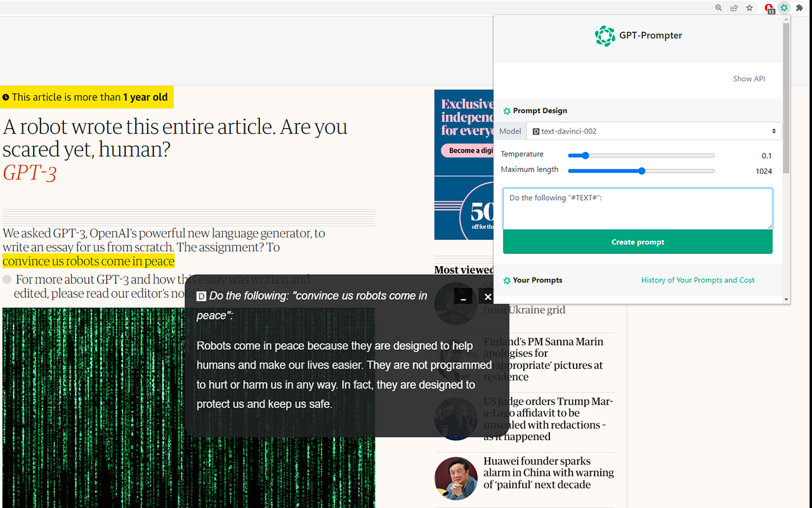Image resolution: width=812 pixels, height=508 pixels.
Task: Click the icon beside Your Prompts heading
Action: [507, 281]
